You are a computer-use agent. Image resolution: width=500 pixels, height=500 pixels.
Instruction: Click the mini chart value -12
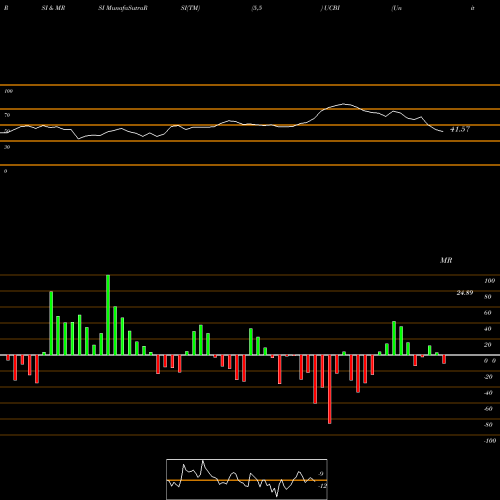[322, 486]
